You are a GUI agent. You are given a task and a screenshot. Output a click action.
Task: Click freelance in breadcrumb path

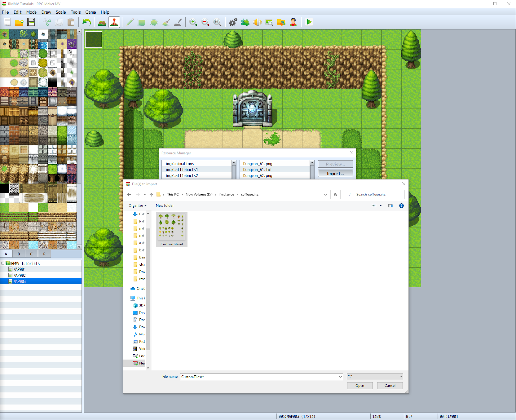226,195
